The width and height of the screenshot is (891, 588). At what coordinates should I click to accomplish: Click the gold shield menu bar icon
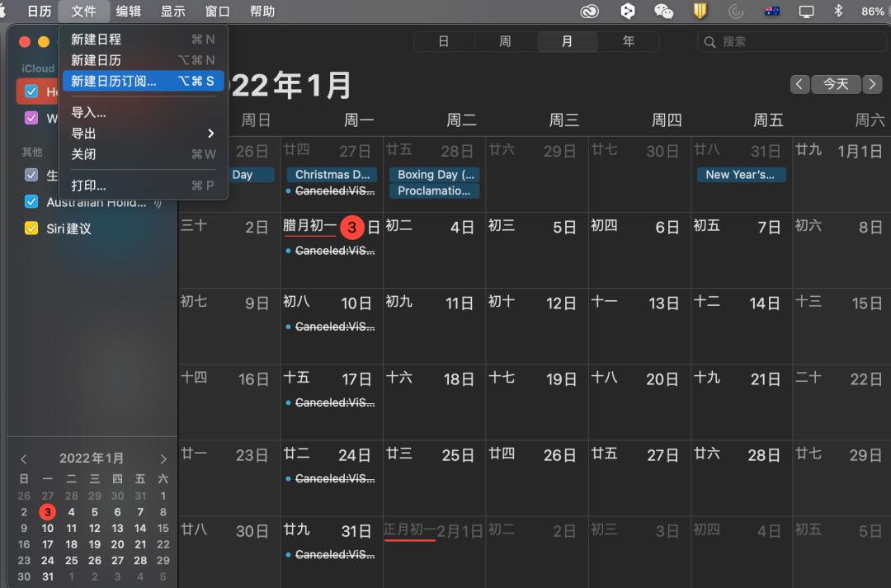tap(700, 11)
